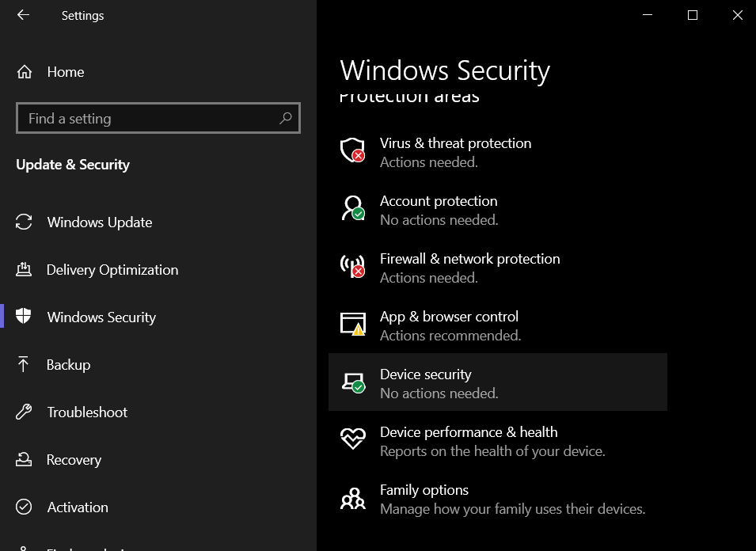Go to Settings Home
The width and height of the screenshot is (756, 551).
[65, 72]
